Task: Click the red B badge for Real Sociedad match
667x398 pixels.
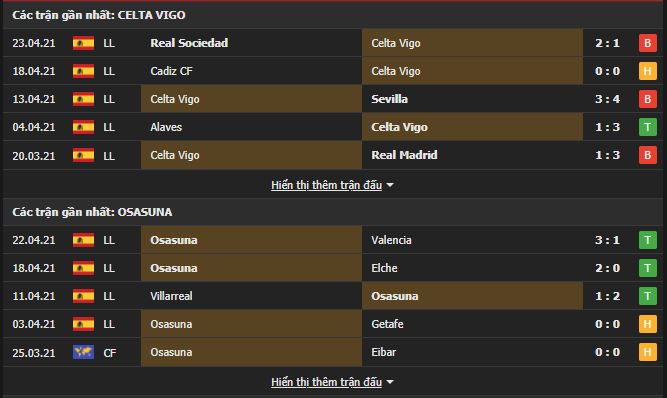Action: 647,43
